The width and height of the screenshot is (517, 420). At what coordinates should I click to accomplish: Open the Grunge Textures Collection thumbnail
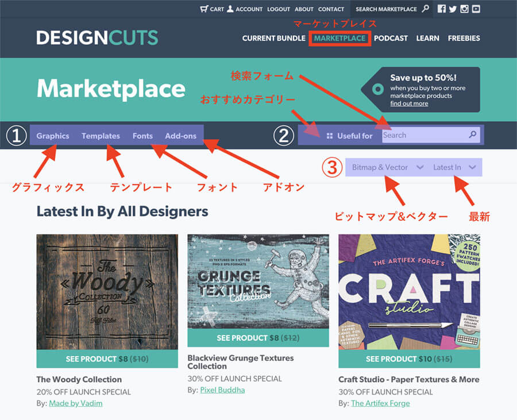pyautogui.click(x=258, y=281)
